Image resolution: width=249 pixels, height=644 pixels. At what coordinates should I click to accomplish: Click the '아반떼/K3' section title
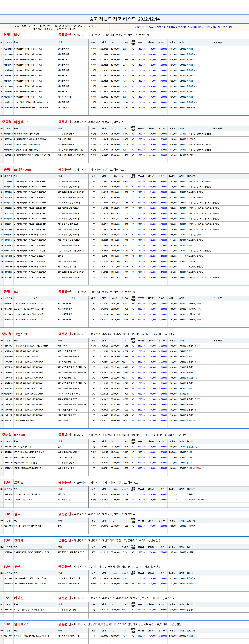click(x=21, y=122)
